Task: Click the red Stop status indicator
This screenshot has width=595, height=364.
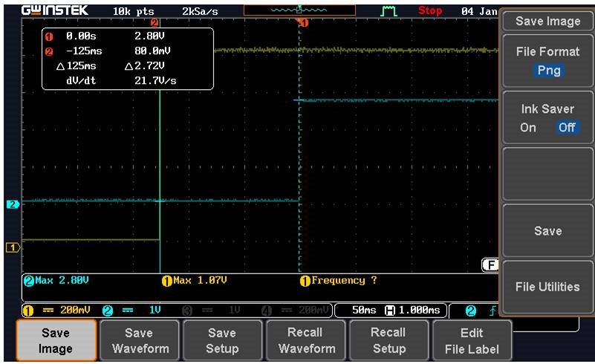Action: [x=430, y=10]
